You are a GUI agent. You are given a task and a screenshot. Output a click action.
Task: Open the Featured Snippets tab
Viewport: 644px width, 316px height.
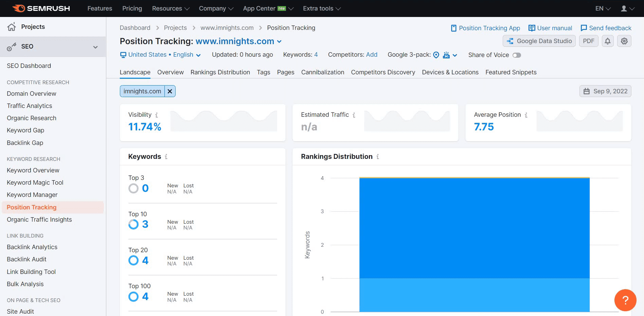pos(511,72)
